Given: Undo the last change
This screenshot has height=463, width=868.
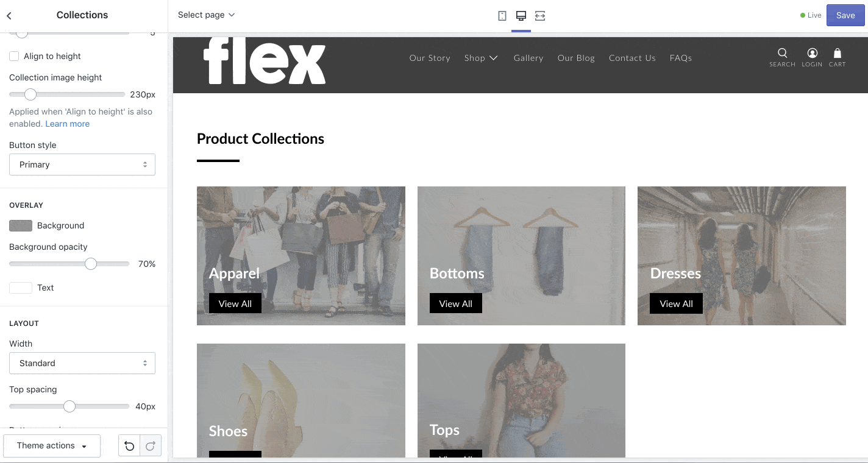Looking at the screenshot, I should 129,446.
